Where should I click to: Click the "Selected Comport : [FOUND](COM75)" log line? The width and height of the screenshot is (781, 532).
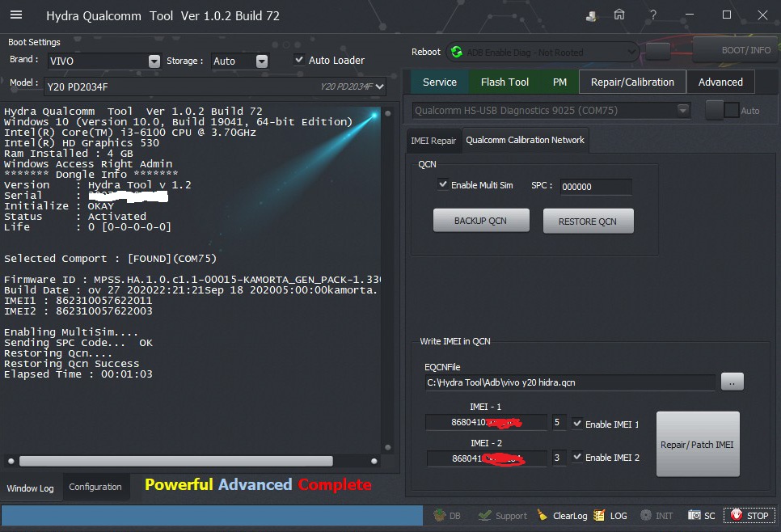click(110, 259)
